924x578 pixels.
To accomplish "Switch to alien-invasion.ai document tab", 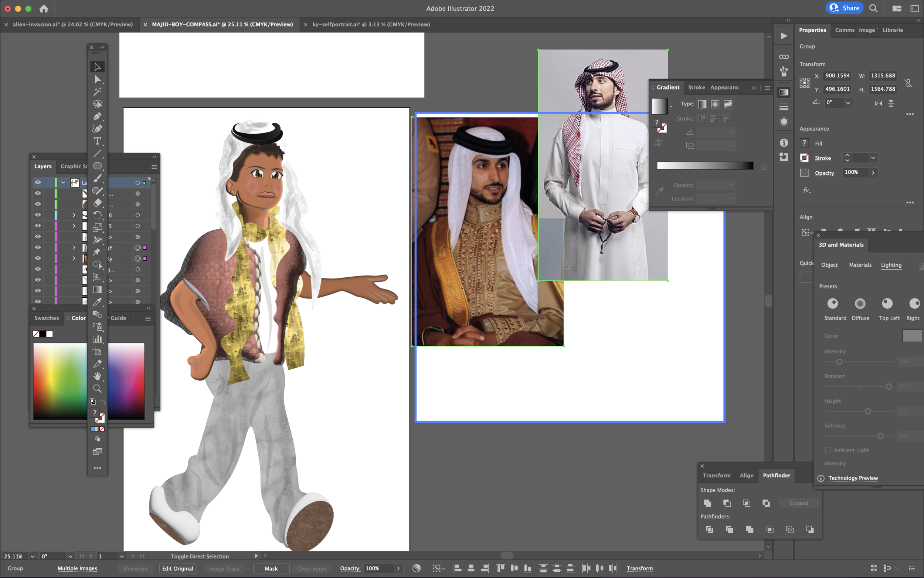I will [x=72, y=24].
